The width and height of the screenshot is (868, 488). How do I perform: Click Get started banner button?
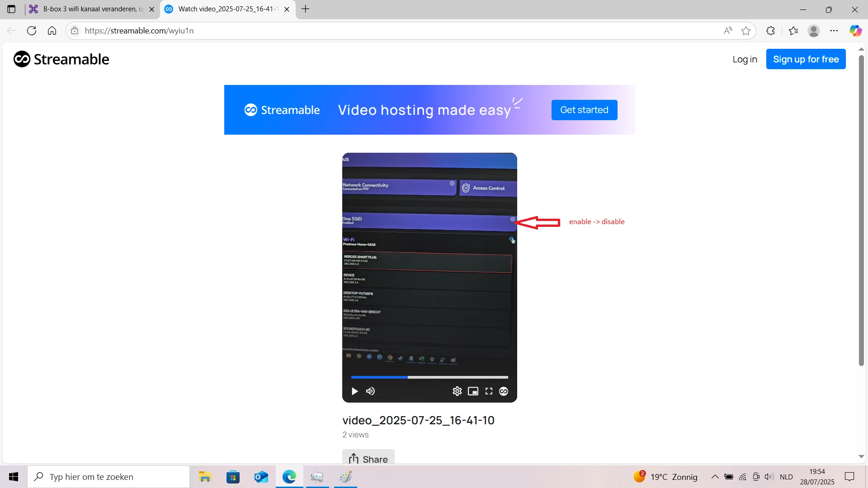click(x=584, y=110)
